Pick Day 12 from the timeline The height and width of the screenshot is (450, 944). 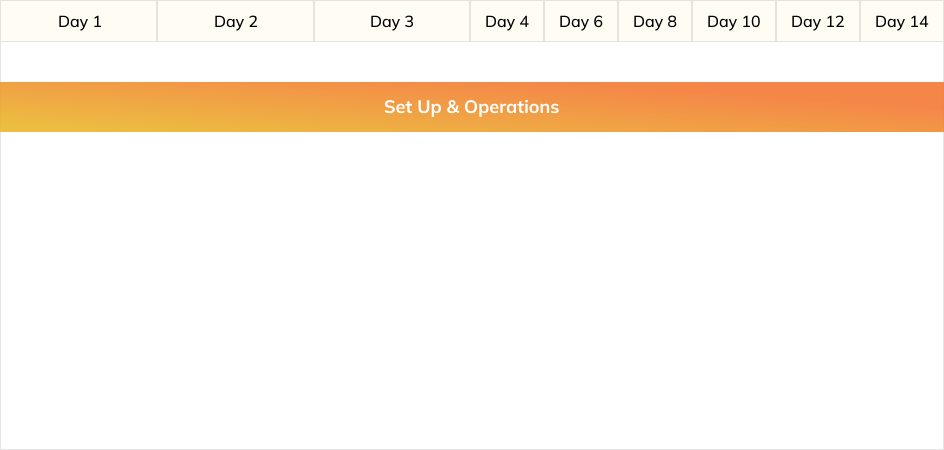tap(818, 21)
